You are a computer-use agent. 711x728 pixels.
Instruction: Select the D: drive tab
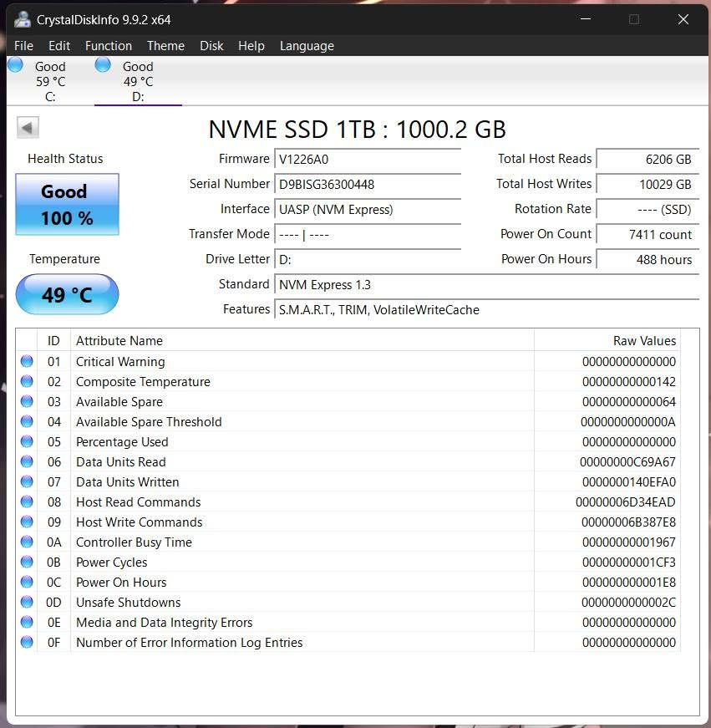[138, 81]
